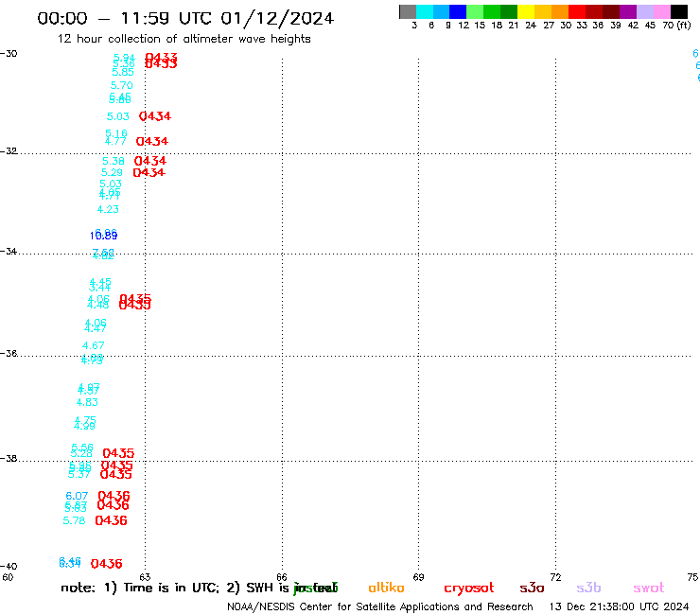Click the dark blue swatch in the legend
Viewport: 700px width, 615px height.
(458, 11)
